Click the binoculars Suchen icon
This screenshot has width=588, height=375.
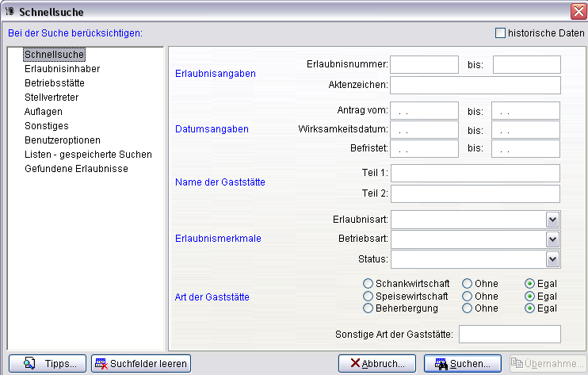pyautogui.click(x=438, y=364)
